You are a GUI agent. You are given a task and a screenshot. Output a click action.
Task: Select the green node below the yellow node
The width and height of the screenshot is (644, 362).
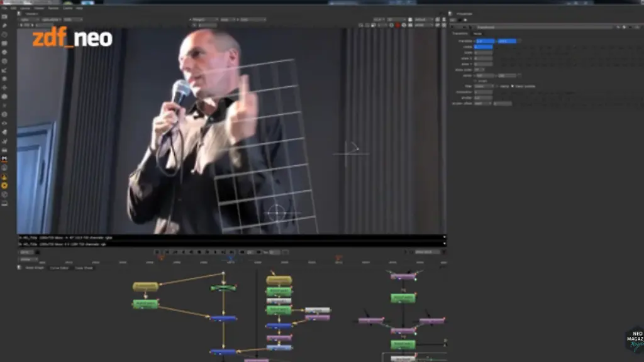(x=145, y=304)
